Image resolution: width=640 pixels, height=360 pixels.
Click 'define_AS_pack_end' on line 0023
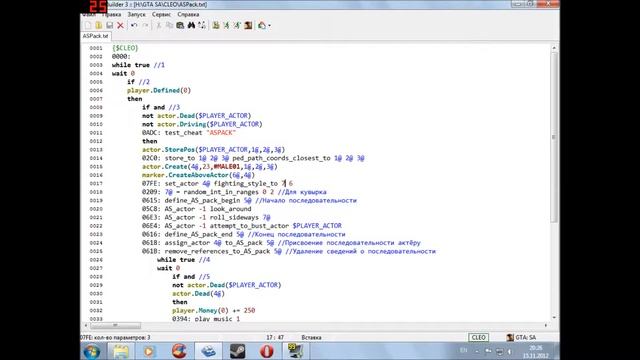click(198, 234)
